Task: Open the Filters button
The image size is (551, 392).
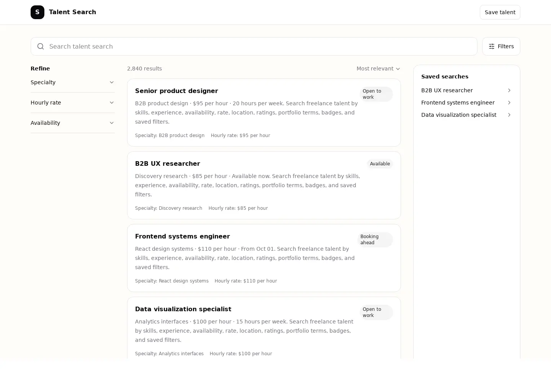Action: pos(501,46)
